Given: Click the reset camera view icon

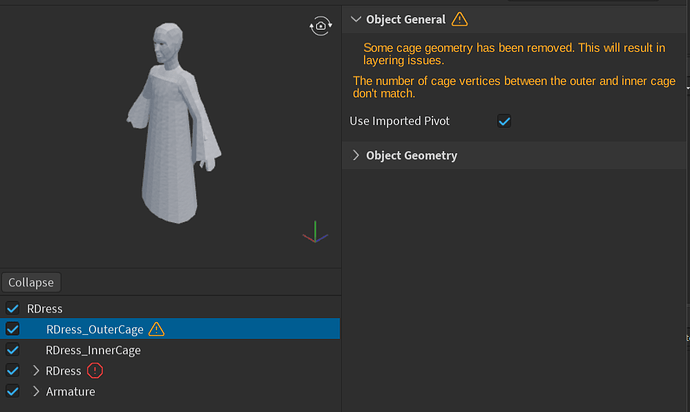Looking at the screenshot, I should (320, 27).
